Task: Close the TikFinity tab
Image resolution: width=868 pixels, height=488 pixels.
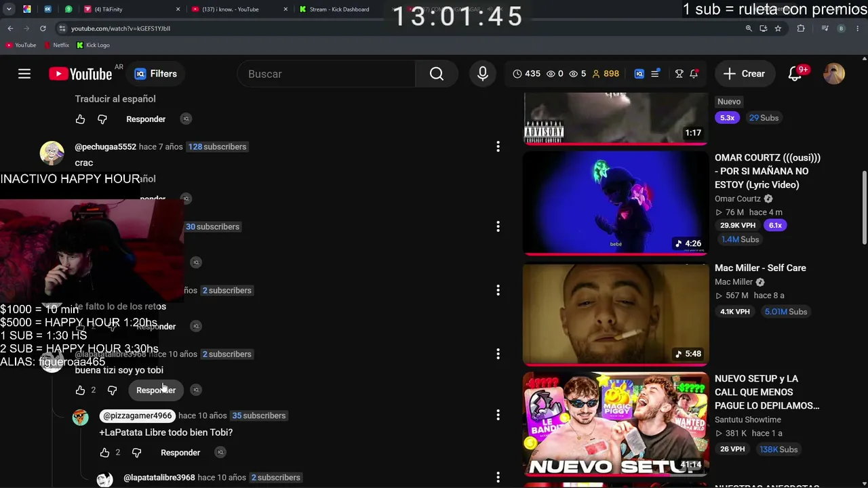Action: (178, 9)
